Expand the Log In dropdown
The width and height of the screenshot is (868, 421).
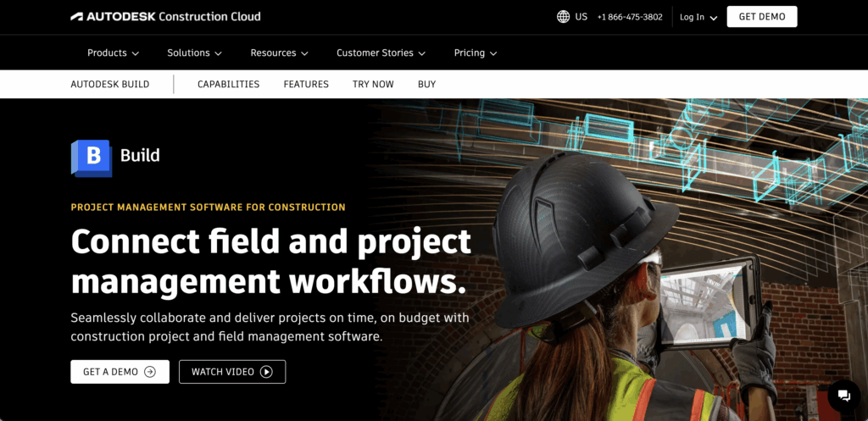[x=698, y=17]
